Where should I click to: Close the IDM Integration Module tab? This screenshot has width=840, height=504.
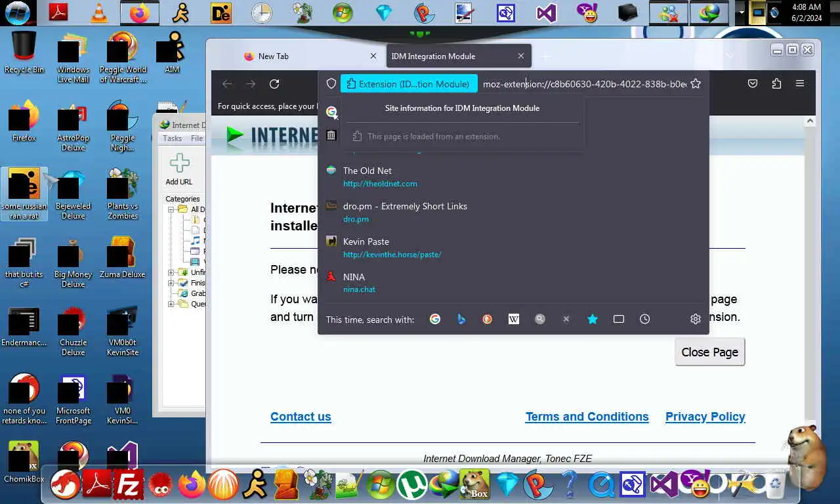pyautogui.click(x=521, y=56)
